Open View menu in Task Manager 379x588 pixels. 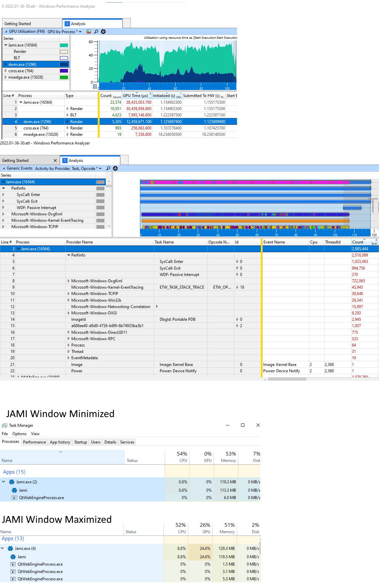coord(35,434)
